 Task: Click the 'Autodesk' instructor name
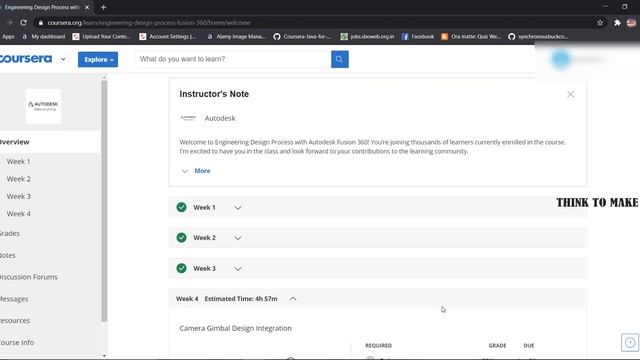tap(220, 118)
